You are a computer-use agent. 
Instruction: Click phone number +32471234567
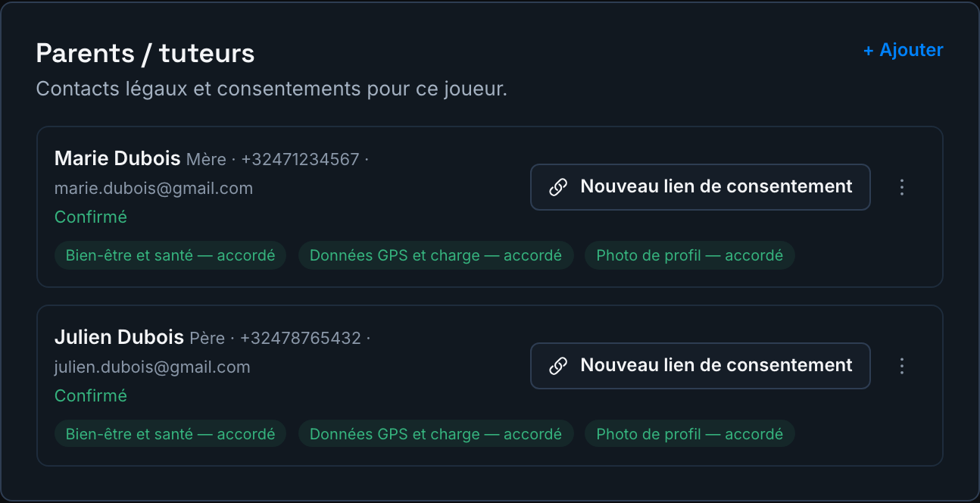[x=300, y=160]
